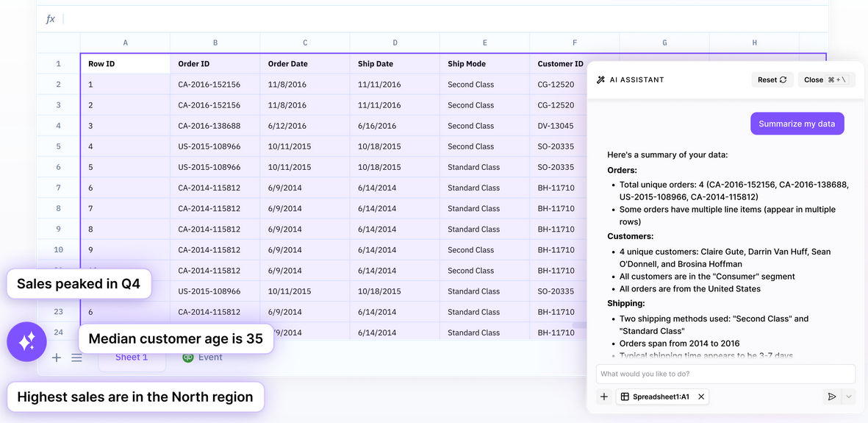Image resolution: width=868 pixels, height=423 pixels.
Task: Click Standard Class cell in row 6
Action: [485, 167]
